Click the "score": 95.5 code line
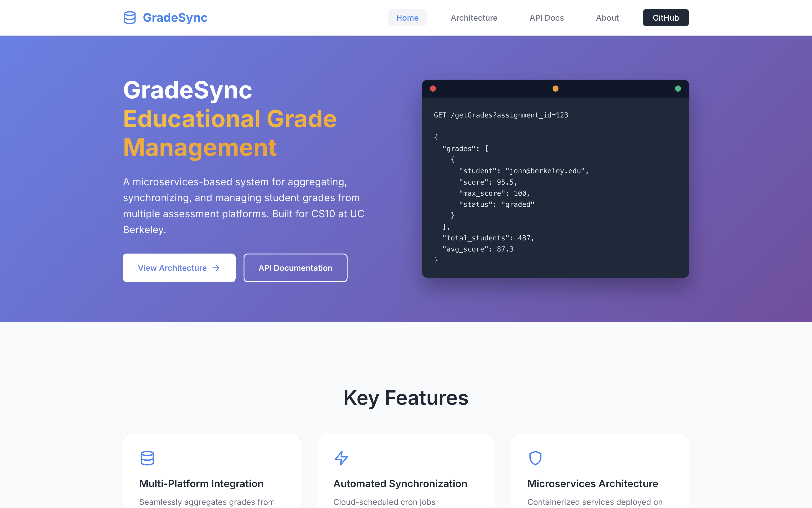812x508 pixels. [488, 182]
